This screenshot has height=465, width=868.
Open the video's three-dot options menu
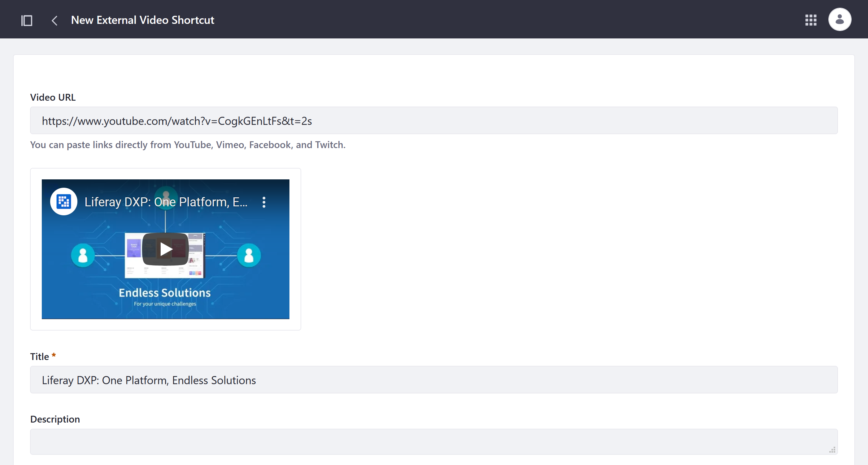pos(264,202)
